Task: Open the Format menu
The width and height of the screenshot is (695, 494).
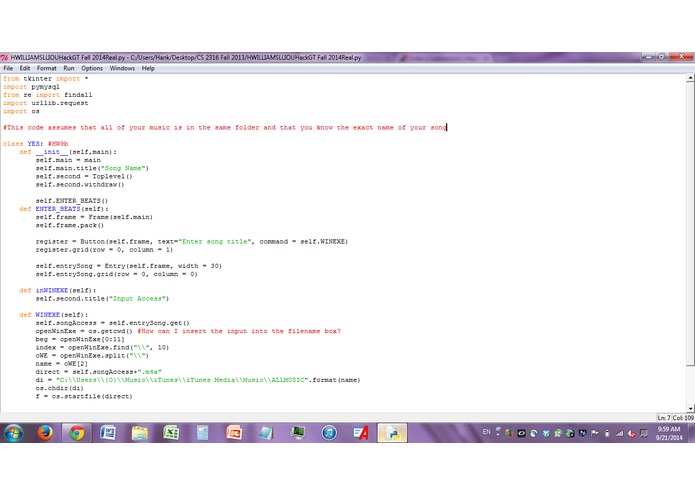Action: (47, 68)
